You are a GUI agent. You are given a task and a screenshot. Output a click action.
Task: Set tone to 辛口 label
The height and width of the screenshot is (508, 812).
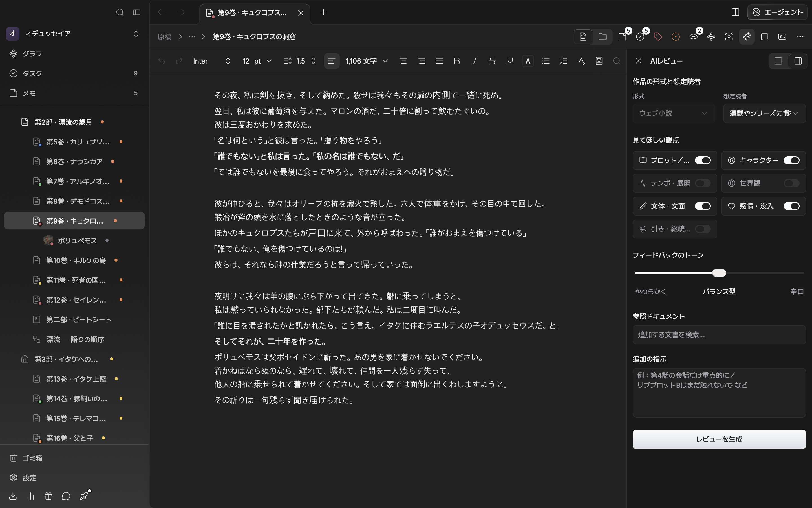(x=797, y=291)
